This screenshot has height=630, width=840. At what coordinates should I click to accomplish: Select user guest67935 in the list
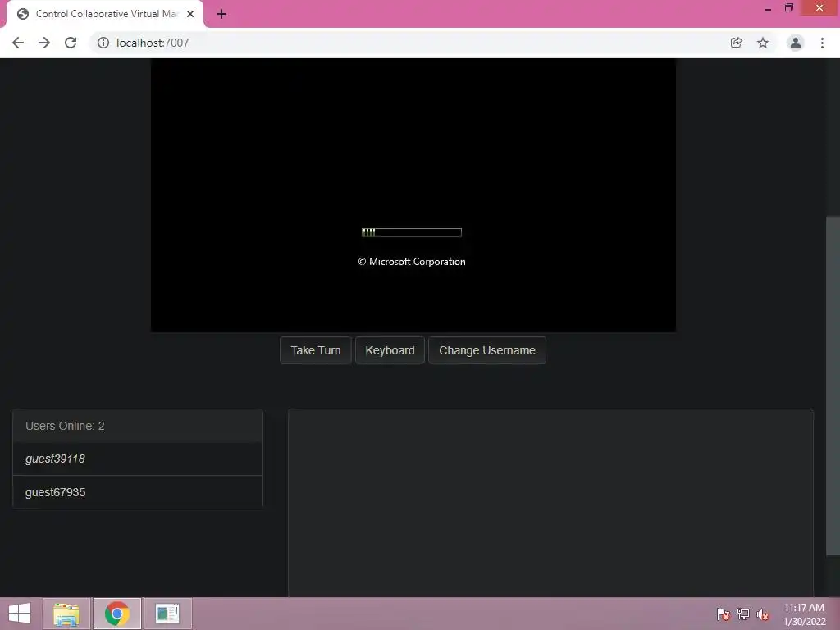point(138,492)
